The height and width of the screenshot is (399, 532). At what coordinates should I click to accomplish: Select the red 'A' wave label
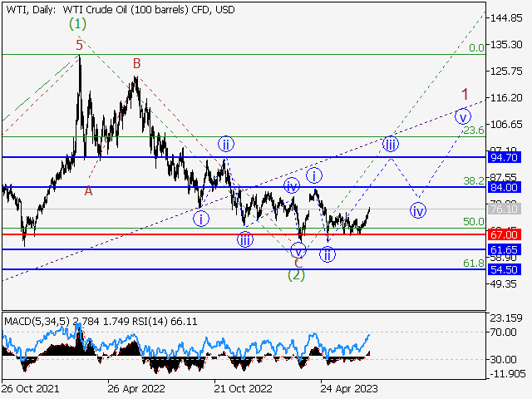(88, 190)
